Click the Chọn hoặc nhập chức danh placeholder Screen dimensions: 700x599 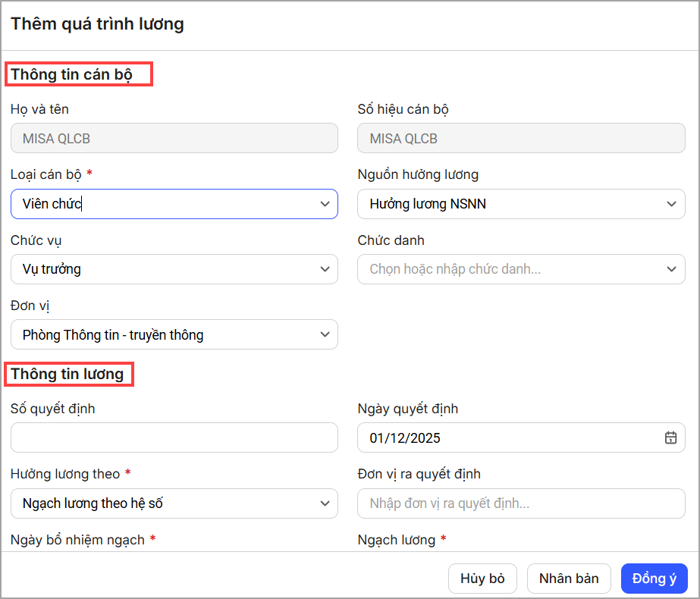pyautogui.click(x=455, y=269)
